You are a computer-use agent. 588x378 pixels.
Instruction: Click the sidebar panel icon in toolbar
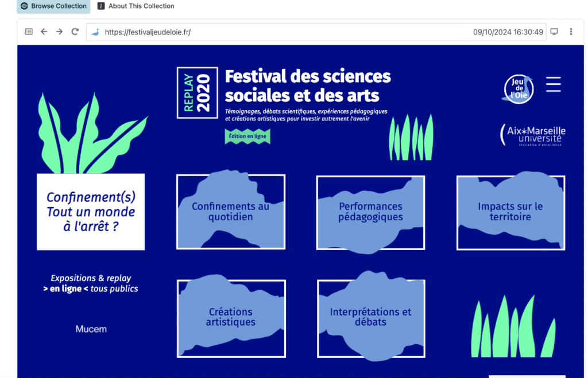pos(29,32)
